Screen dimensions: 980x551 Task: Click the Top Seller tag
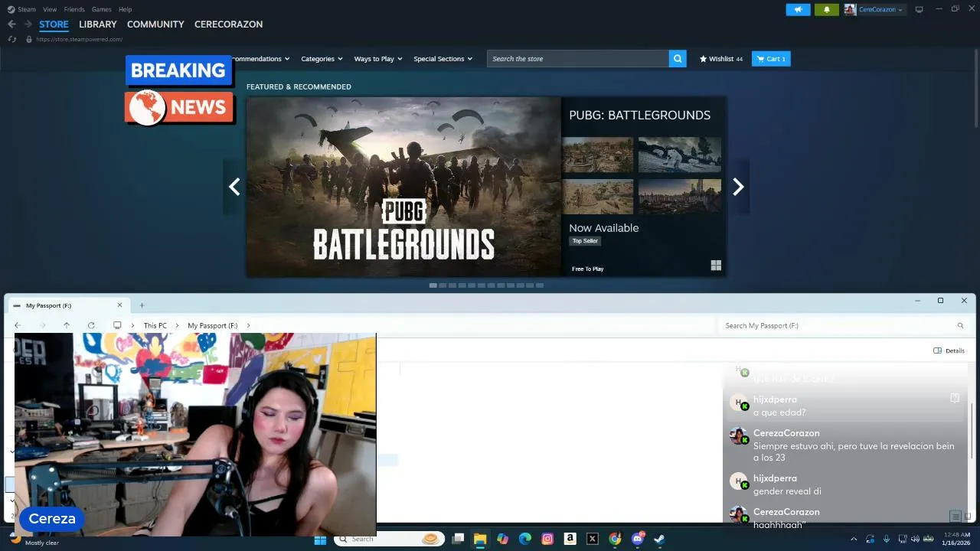[585, 241]
